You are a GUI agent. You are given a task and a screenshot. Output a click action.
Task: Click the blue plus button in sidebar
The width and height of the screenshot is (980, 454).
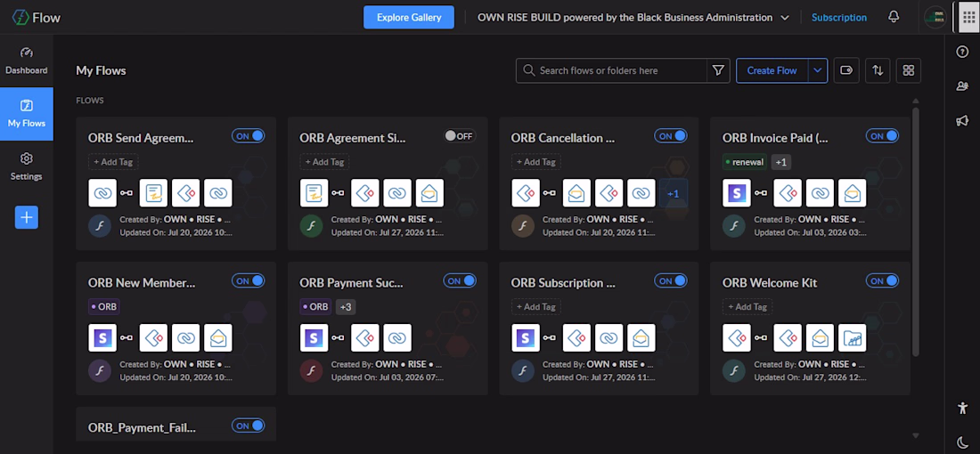click(x=26, y=217)
